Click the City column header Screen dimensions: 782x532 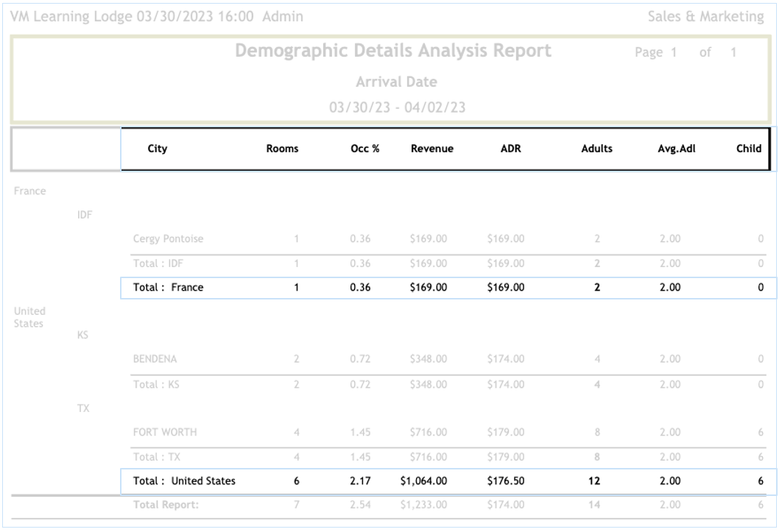pos(158,149)
